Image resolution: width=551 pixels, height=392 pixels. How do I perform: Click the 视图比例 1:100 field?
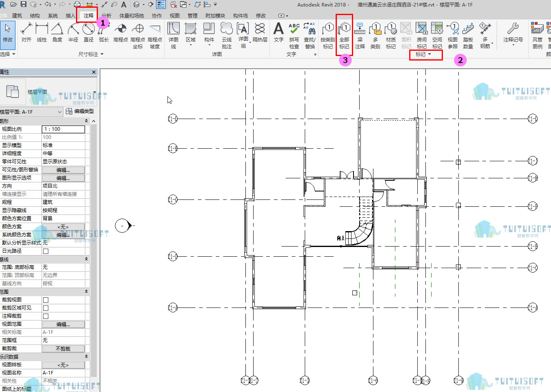(x=63, y=129)
